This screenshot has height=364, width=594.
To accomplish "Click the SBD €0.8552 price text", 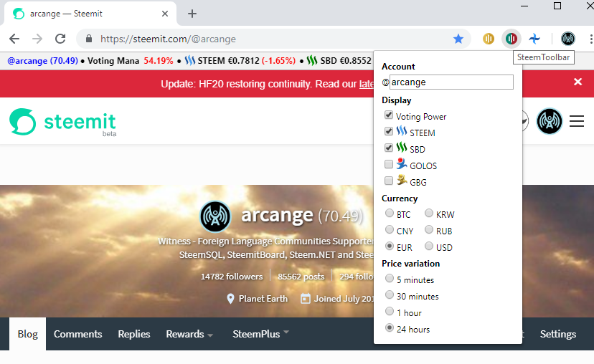I will (x=346, y=60).
